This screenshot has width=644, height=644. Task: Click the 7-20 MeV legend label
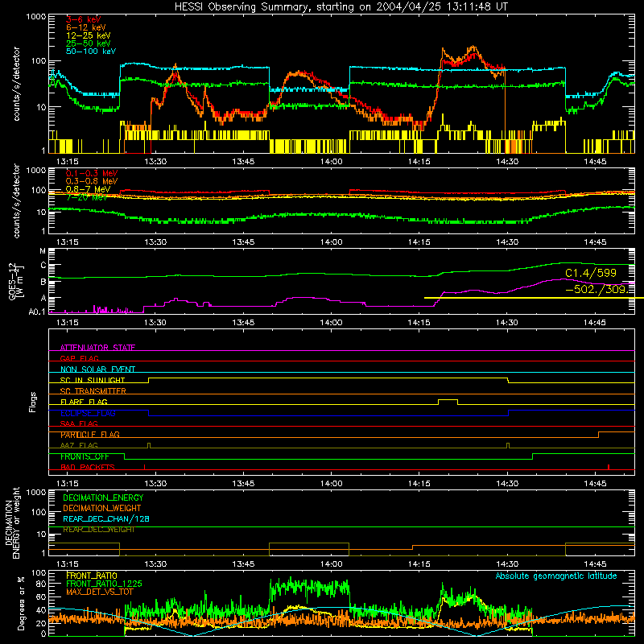click(x=87, y=197)
